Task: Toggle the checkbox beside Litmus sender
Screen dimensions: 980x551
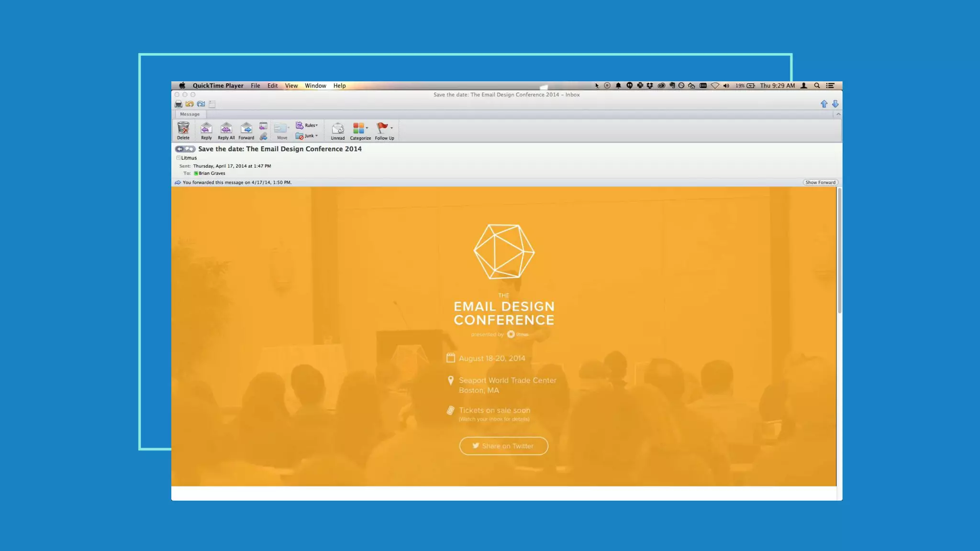Action: point(178,158)
